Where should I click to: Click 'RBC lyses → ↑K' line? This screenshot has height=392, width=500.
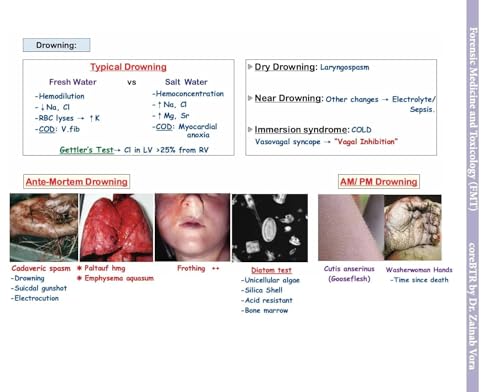(x=67, y=118)
